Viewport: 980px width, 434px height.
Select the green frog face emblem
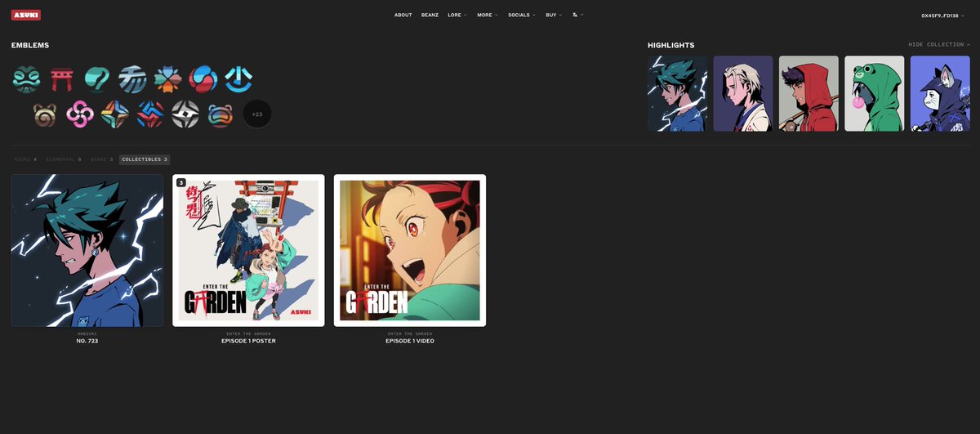point(26,78)
